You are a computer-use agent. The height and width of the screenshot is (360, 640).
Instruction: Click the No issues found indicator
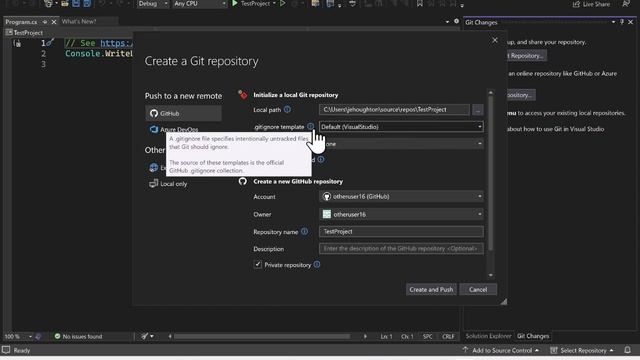(78, 336)
